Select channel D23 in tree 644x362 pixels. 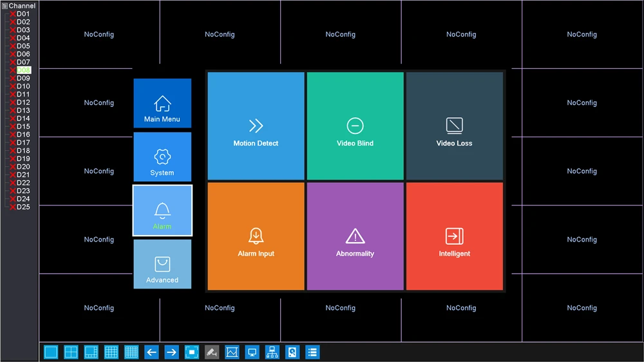click(x=23, y=191)
